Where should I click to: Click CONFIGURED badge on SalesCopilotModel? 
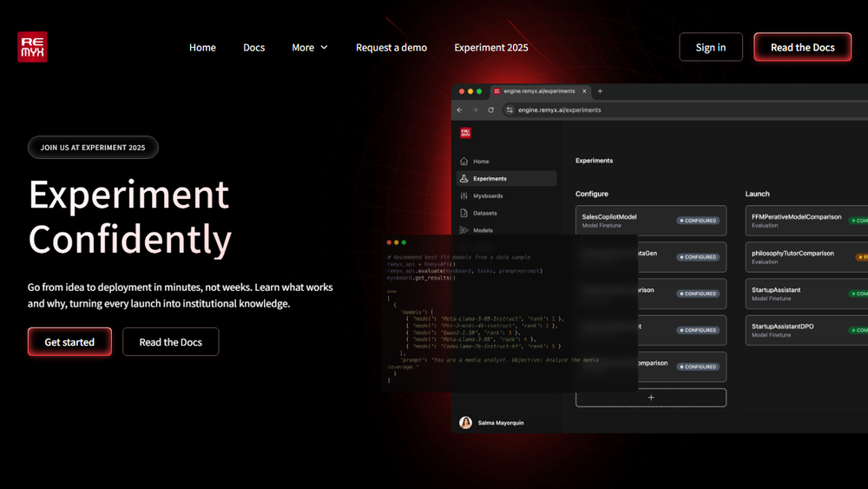coord(698,221)
